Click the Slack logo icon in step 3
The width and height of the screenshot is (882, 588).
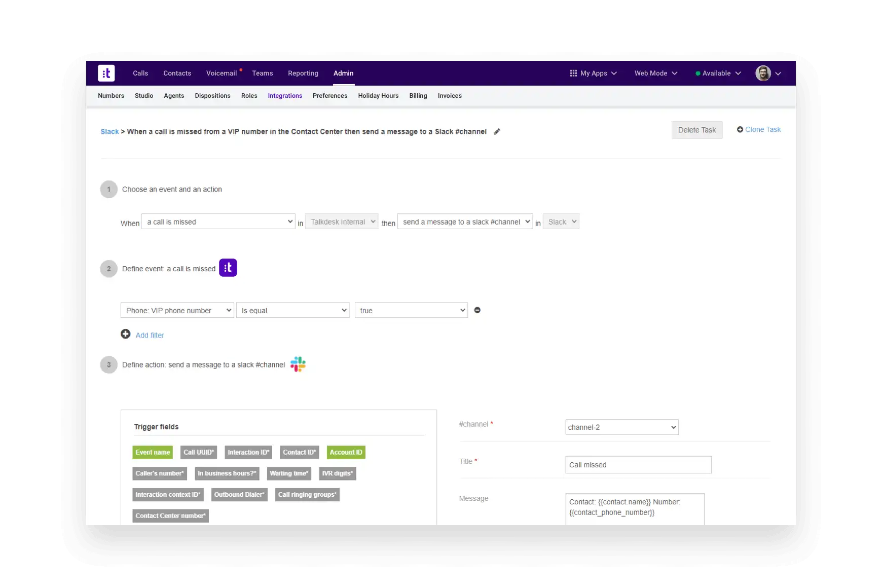[298, 364]
